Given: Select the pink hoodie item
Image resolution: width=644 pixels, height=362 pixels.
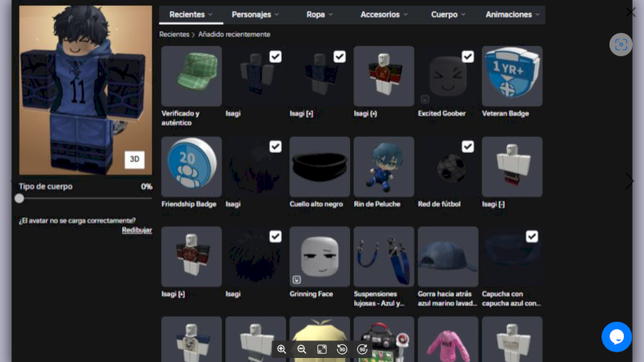Looking at the screenshot, I should [x=448, y=339].
